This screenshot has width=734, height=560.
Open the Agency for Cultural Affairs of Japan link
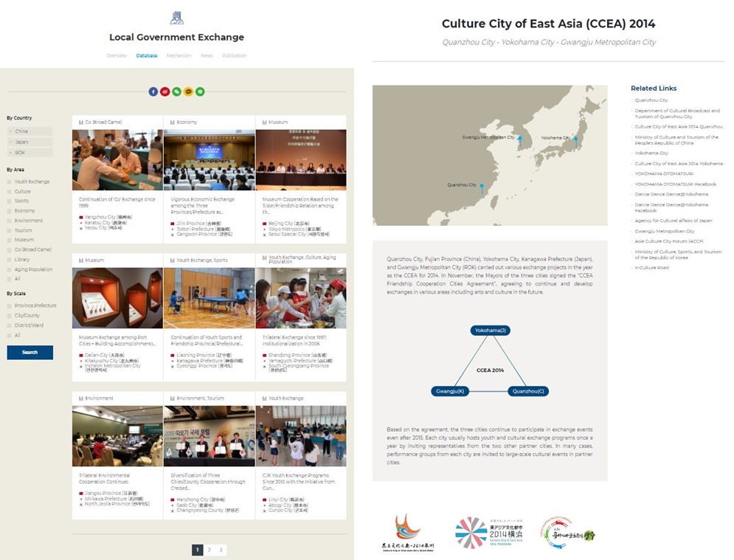point(674,221)
